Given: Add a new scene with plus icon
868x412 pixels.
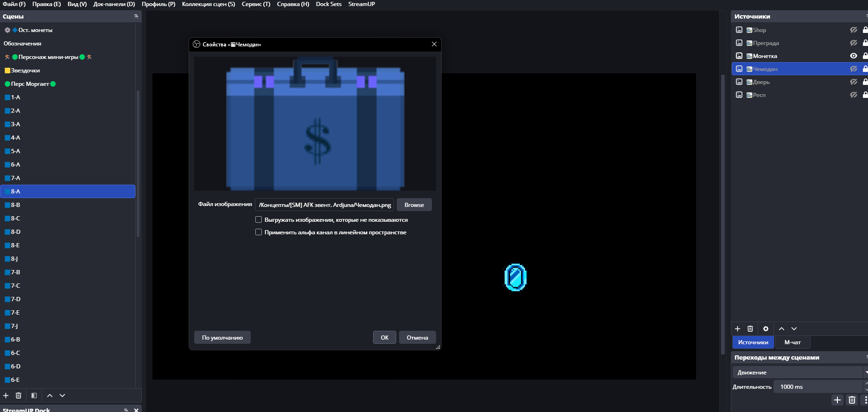Looking at the screenshot, I should pyautogui.click(x=6, y=395).
